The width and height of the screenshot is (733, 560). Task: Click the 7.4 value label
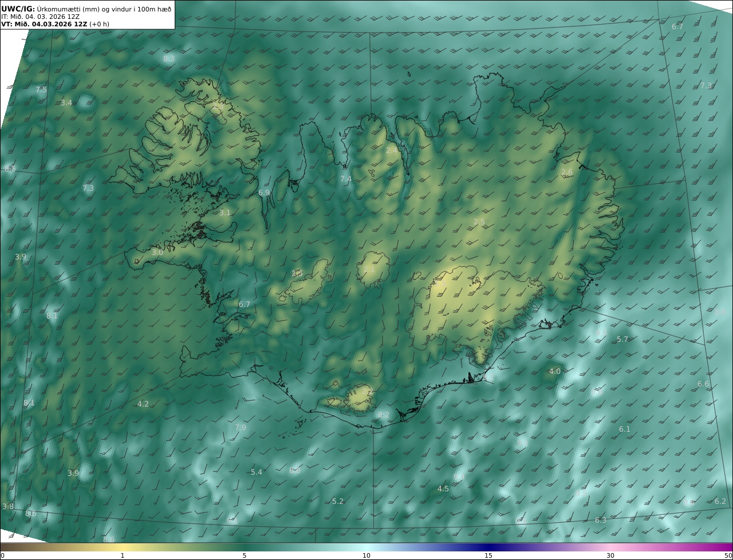(346, 179)
